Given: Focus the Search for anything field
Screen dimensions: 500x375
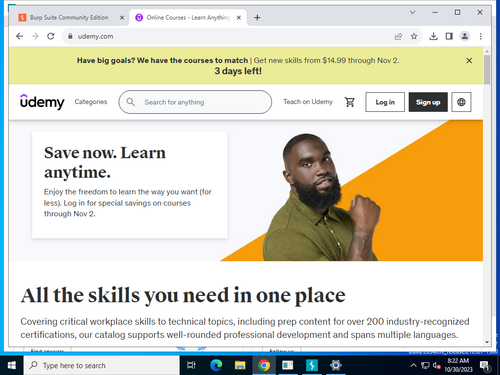Looking at the screenshot, I should (x=195, y=102).
